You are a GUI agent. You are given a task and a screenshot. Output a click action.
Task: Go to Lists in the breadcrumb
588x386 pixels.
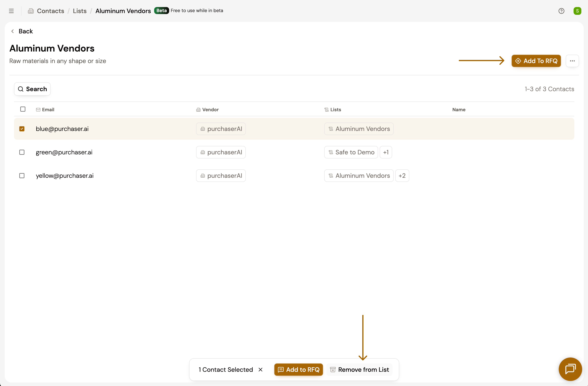[x=80, y=11]
